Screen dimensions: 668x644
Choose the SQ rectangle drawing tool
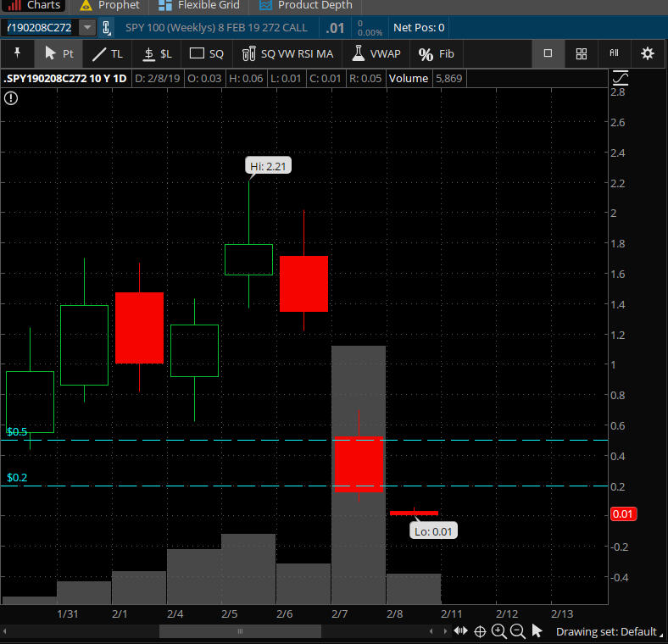pyautogui.click(x=207, y=53)
